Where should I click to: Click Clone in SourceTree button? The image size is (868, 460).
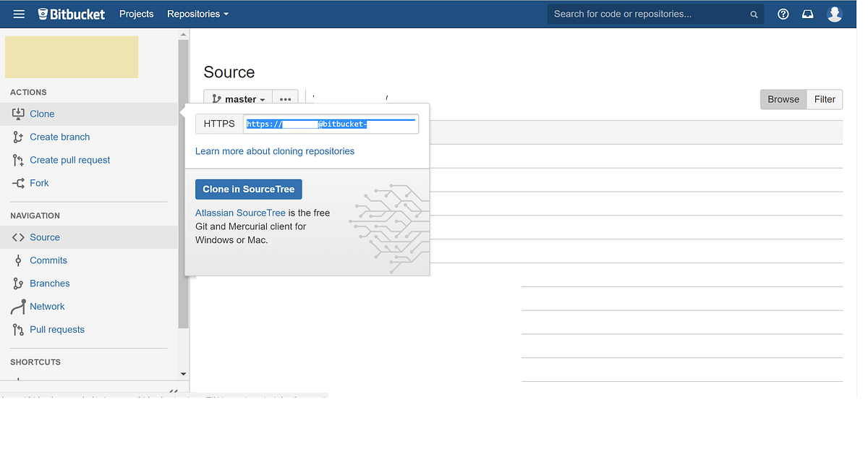point(249,189)
